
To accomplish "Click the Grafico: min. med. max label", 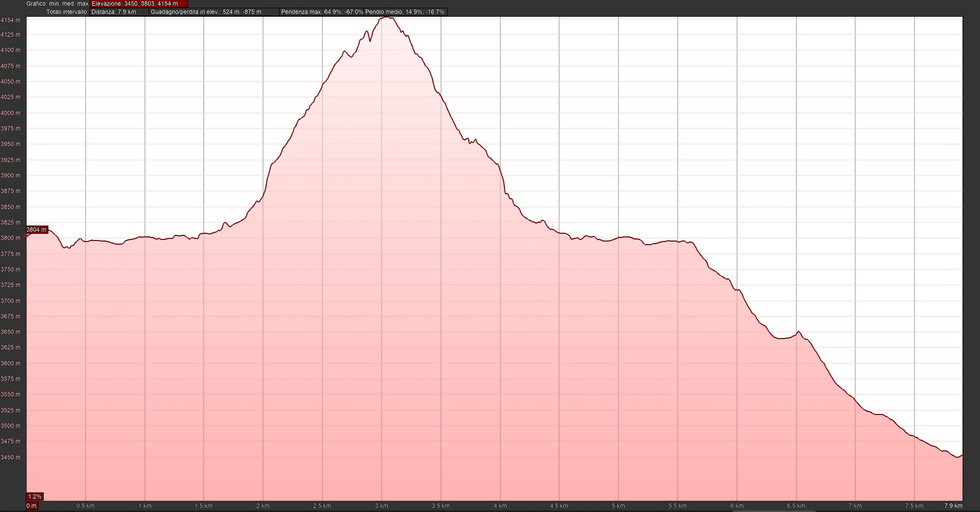I will tap(57, 4).
